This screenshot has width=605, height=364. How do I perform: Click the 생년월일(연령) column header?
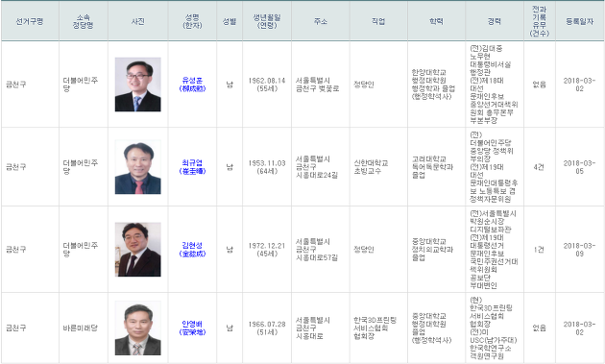click(x=267, y=21)
